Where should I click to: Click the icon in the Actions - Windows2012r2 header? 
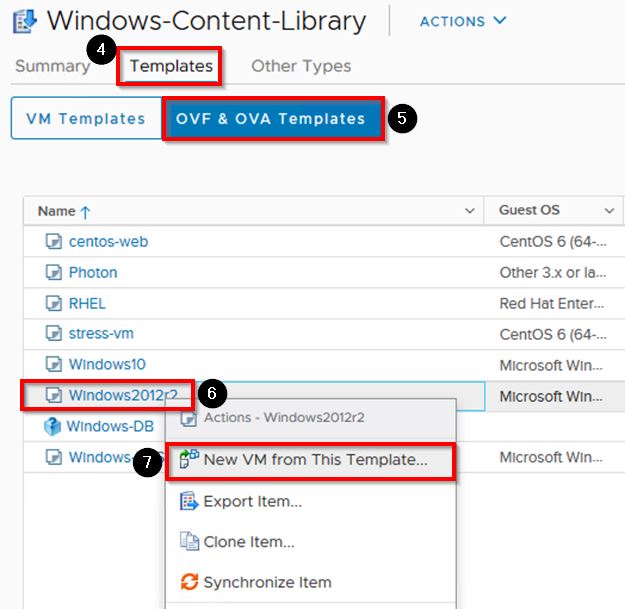189,418
